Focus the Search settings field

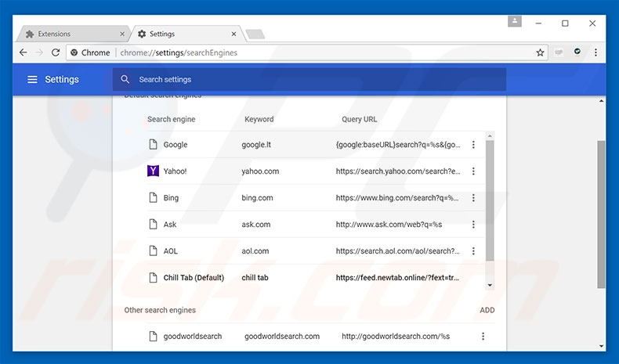309,79
